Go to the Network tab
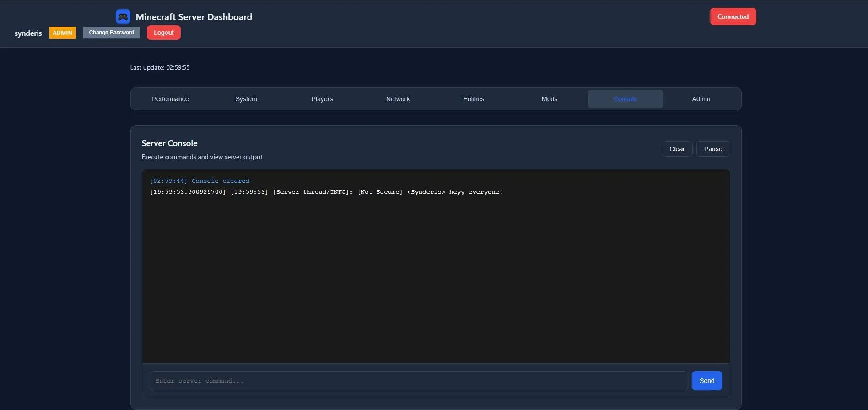The image size is (868, 410). tap(398, 99)
